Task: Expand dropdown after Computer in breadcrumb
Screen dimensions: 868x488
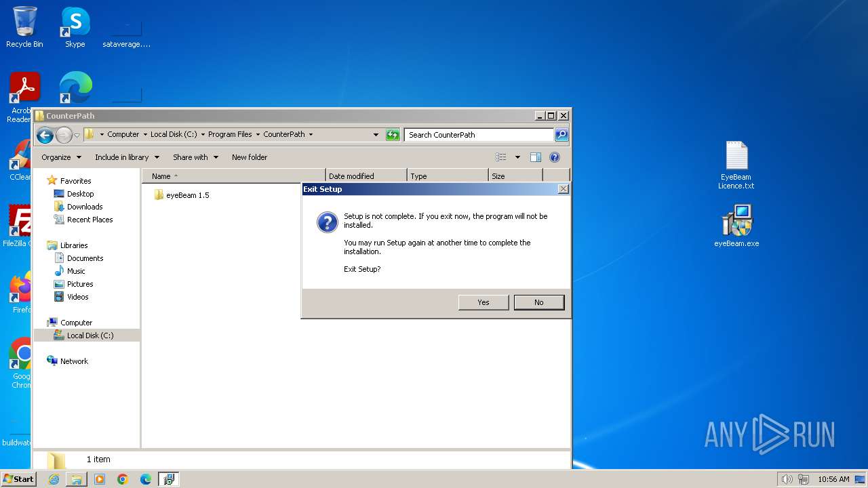Action: pos(145,135)
